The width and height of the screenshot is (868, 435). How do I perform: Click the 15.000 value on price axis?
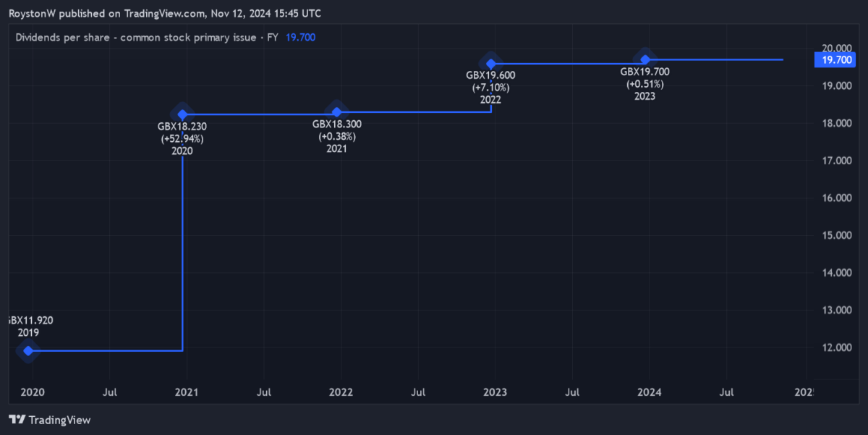tap(837, 235)
